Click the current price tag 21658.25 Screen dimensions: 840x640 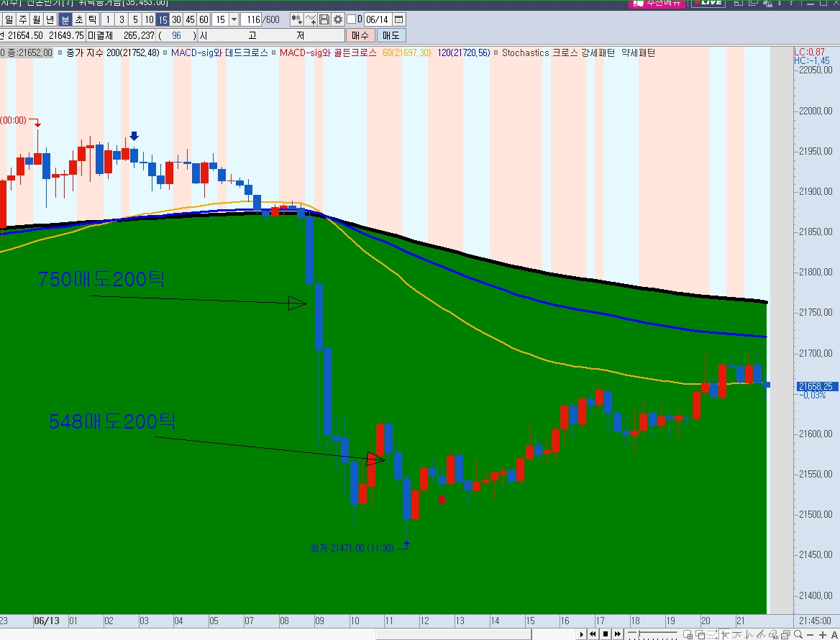[816, 386]
